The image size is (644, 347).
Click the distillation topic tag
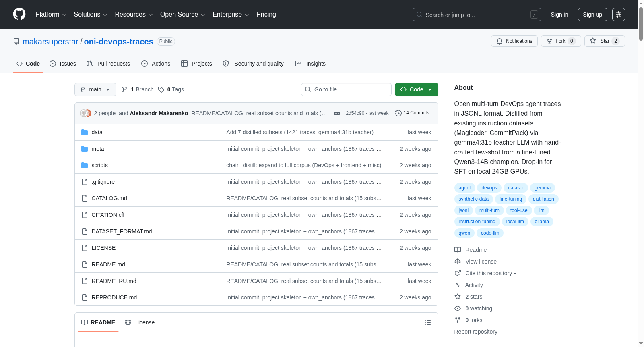(x=543, y=199)
